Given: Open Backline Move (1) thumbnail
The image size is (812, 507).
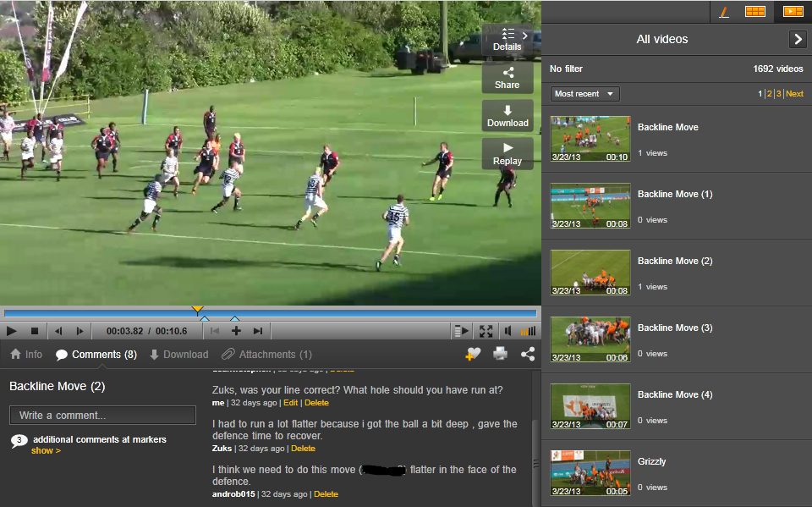Looking at the screenshot, I should point(590,206).
